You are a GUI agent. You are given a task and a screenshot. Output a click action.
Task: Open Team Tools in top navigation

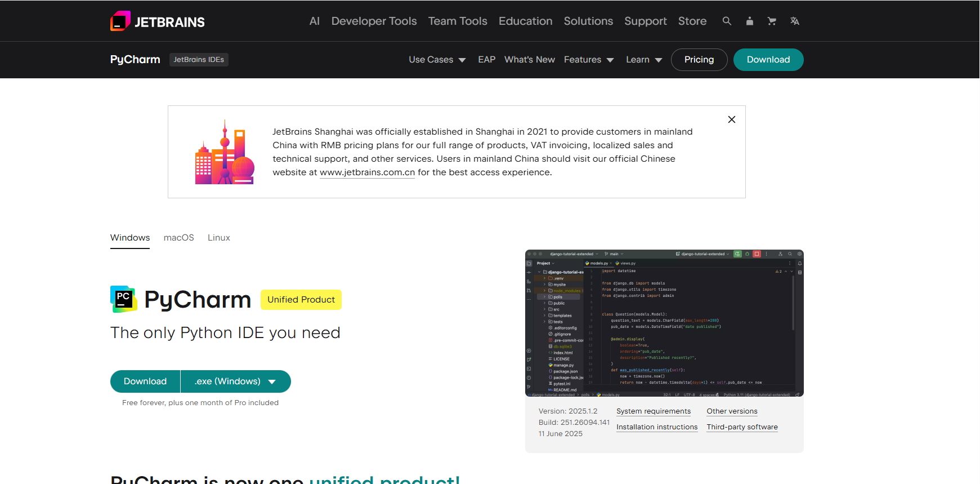pyautogui.click(x=458, y=21)
